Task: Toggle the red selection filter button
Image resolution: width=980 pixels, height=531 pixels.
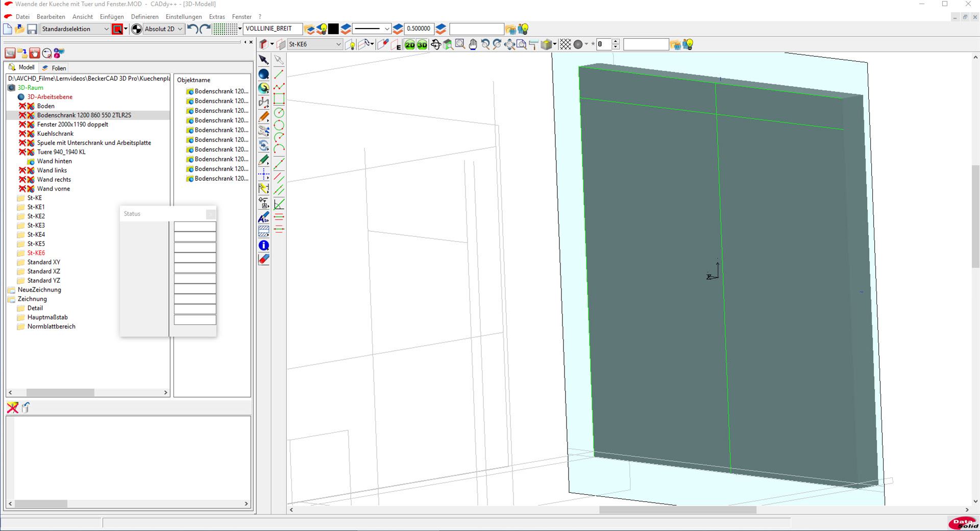Action: pos(117,29)
